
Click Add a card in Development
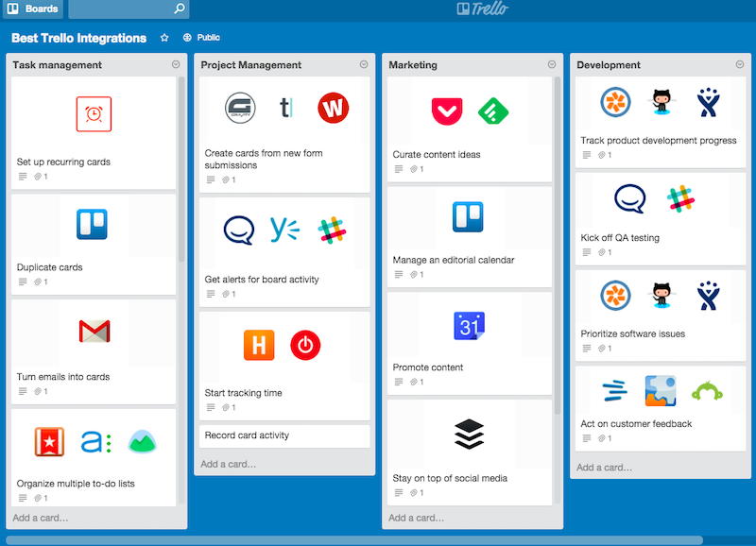(x=605, y=468)
